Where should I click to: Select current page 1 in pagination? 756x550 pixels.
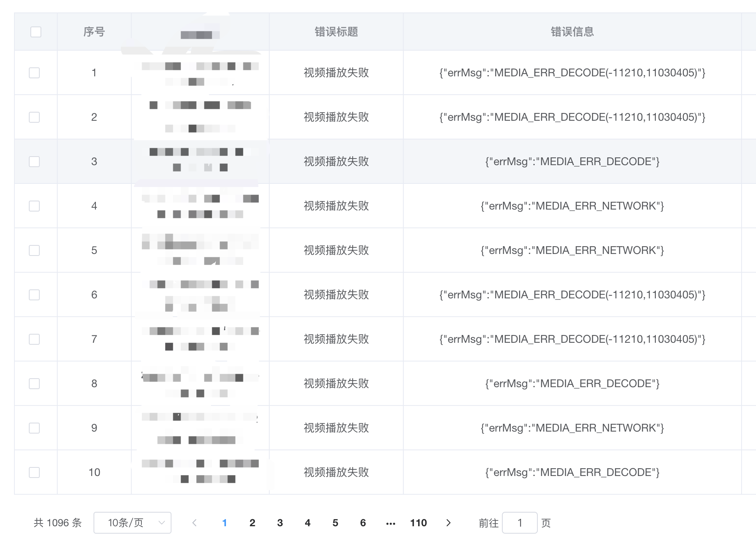point(224,523)
